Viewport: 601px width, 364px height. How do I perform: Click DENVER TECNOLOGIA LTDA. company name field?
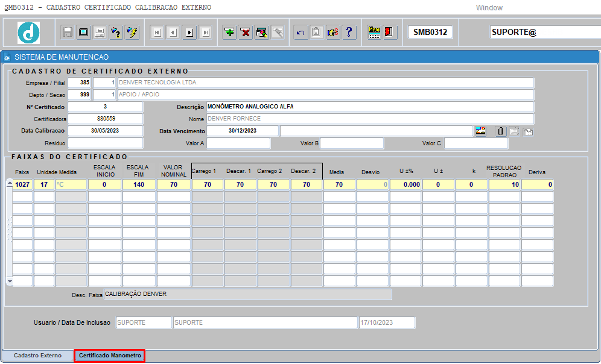[326, 83]
